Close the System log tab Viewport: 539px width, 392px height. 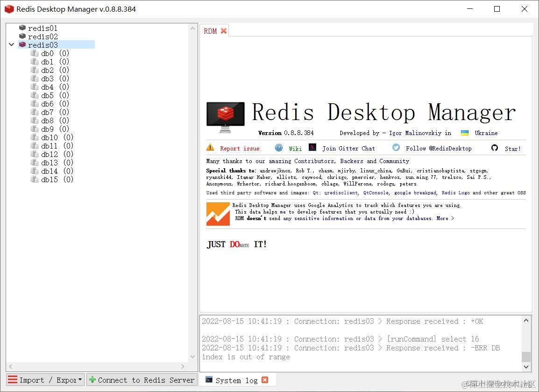[x=265, y=380]
